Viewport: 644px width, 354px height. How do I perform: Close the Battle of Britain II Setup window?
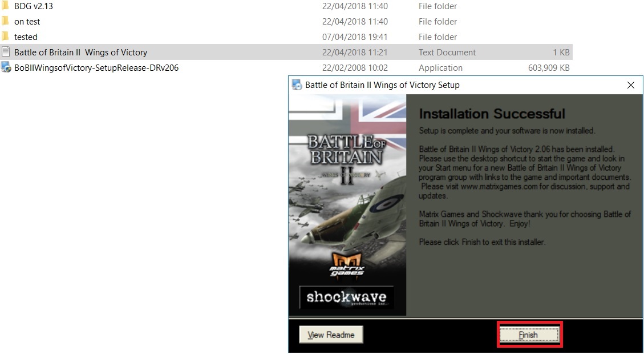point(631,85)
